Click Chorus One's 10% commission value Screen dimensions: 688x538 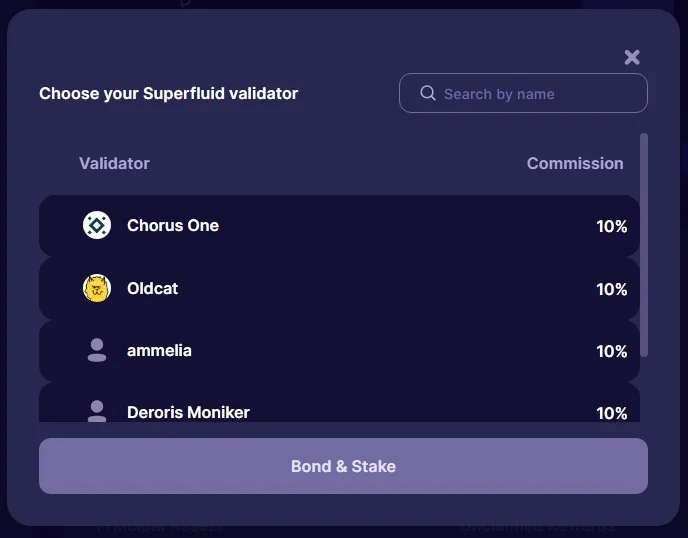(x=612, y=226)
